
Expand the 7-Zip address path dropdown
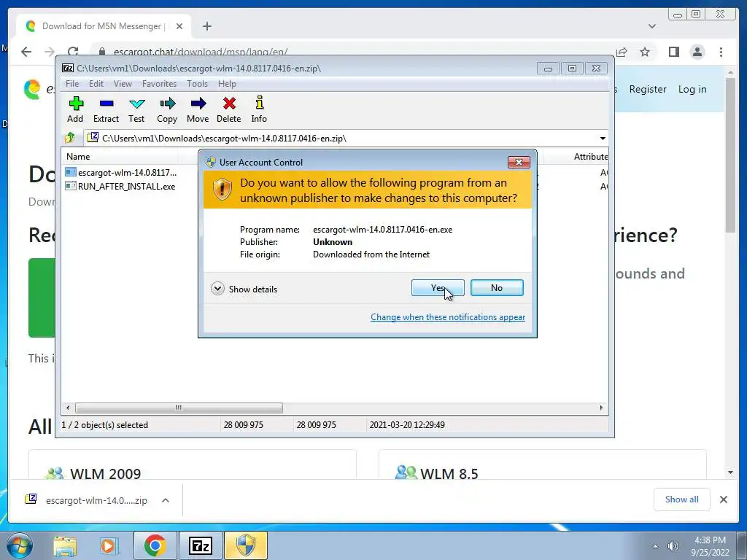[603, 138]
